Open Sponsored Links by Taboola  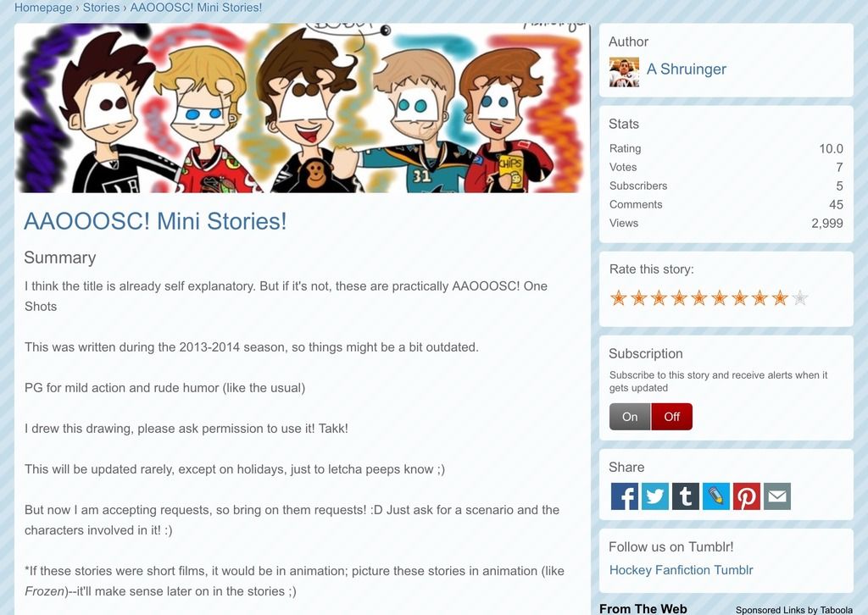793,609
